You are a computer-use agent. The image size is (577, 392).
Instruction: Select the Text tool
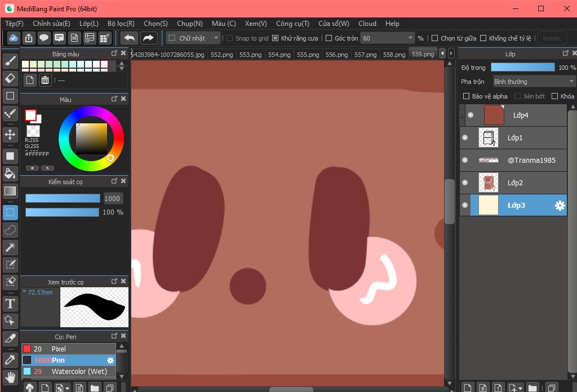coord(10,304)
